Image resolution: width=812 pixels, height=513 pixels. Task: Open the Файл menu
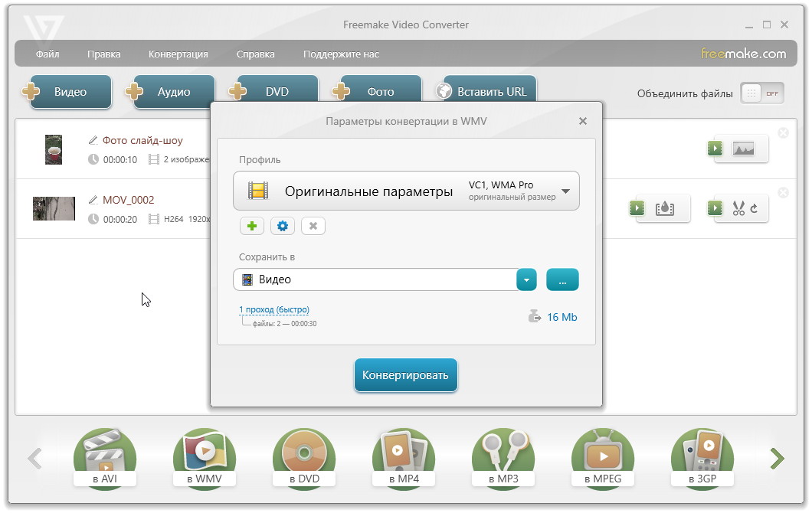coord(47,54)
